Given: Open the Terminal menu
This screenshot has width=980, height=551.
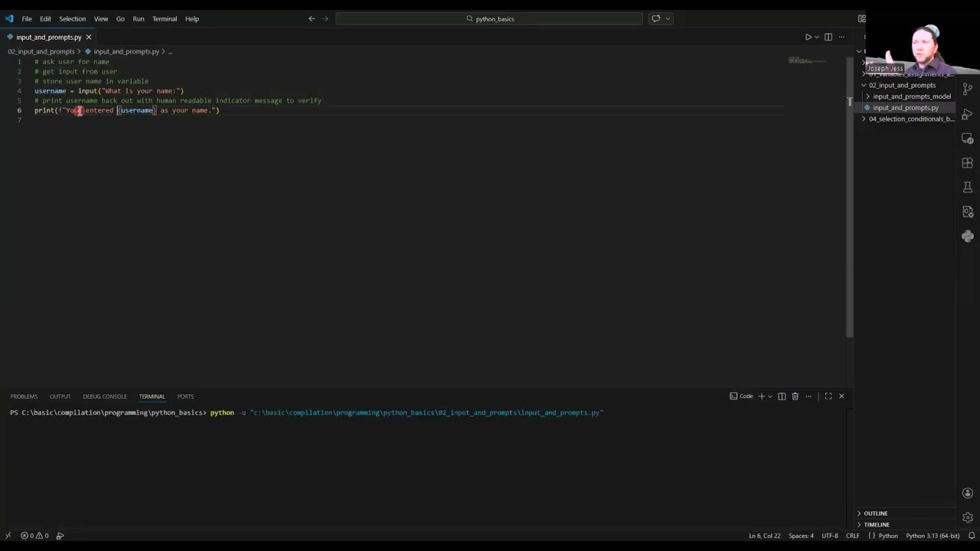Looking at the screenshot, I should coord(164,18).
